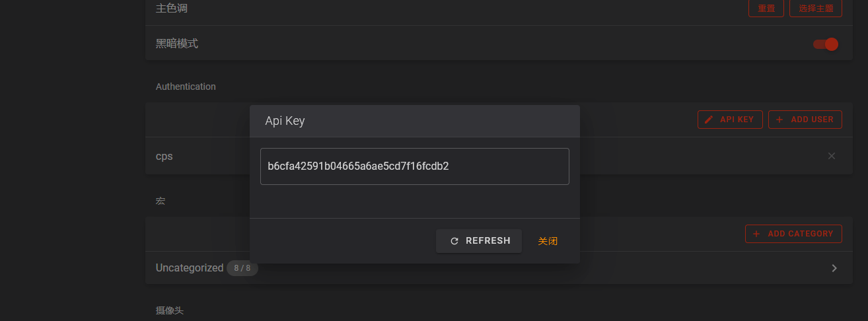The width and height of the screenshot is (868, 321).
Task: Select the cps user entry
Action: click(164, 157)
